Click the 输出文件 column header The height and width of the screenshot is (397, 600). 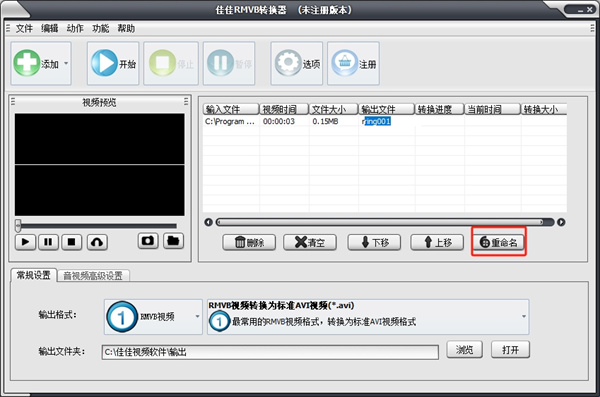point(386,109)
